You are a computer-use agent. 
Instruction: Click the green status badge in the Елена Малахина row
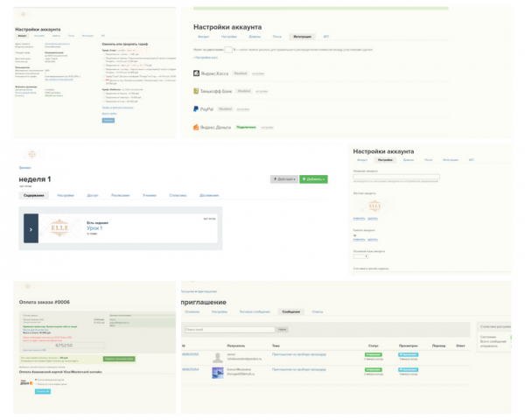[374, 370]
